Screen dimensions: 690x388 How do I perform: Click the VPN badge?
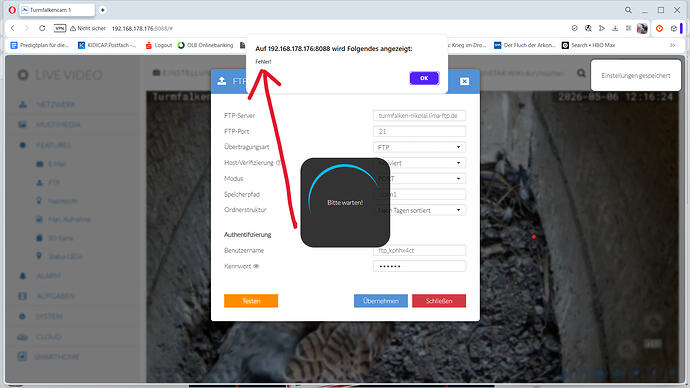click(60, 28)
